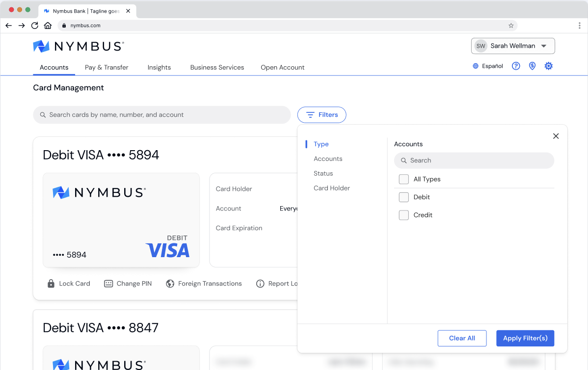Click the globe language icon

click(476, 66)
